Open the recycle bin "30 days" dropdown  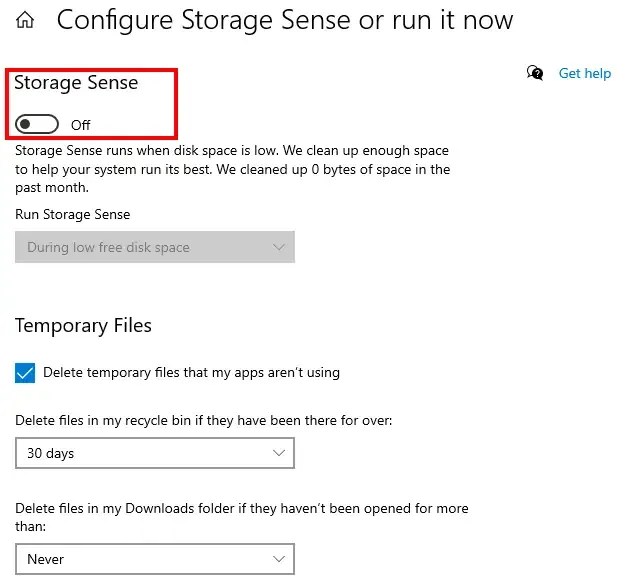pos(154,453)
